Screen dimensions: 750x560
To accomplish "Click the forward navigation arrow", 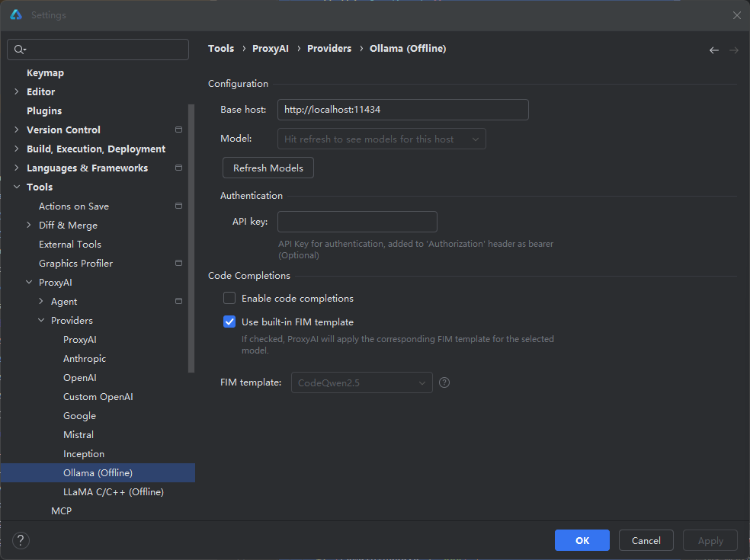I will click(x=734, y=50).
